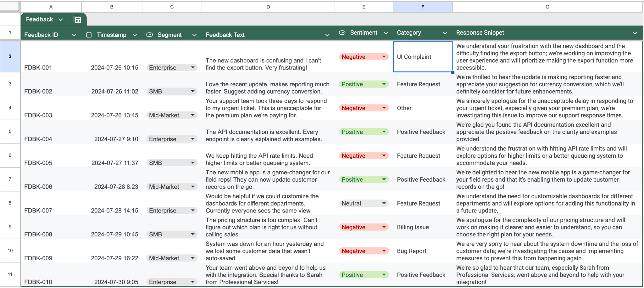Click response snippet mentioning Sarah
Viewport: 644px width, 288px height.
(x=547, y=275)
